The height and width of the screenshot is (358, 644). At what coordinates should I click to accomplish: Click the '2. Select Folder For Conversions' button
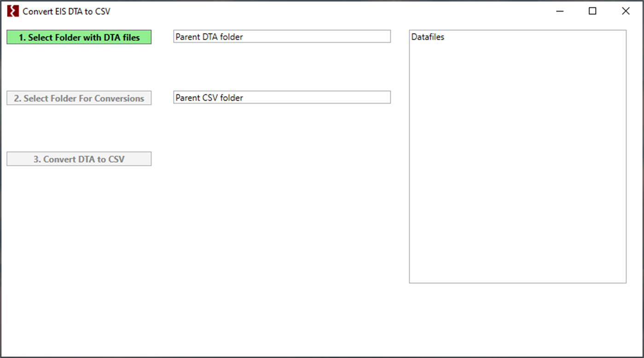78,98
